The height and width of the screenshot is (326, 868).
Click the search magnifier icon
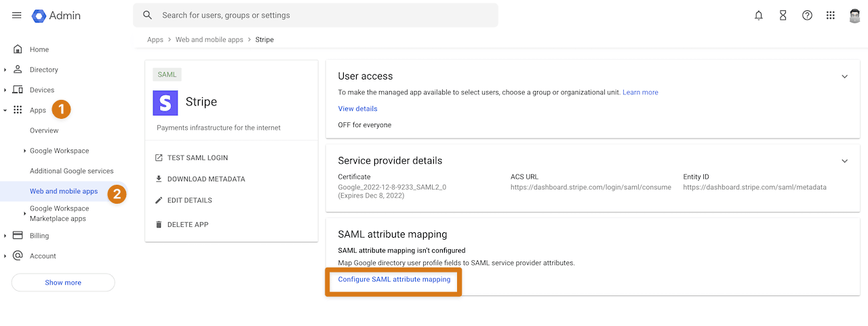(x=148, y=15)
